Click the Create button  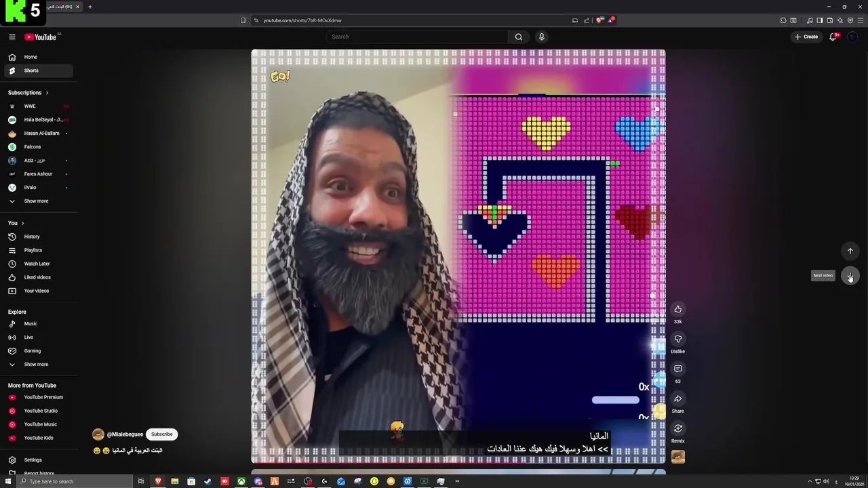(x=806, y=37)
